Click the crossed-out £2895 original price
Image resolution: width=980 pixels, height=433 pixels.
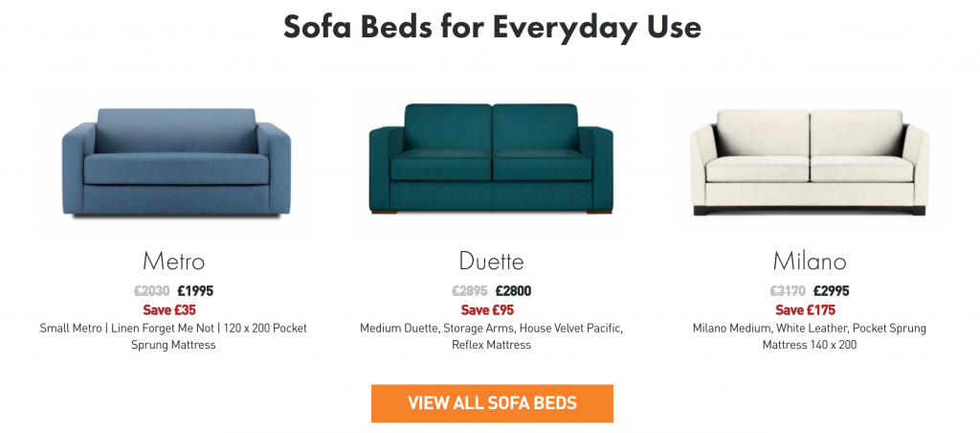(x=470, y=291)
